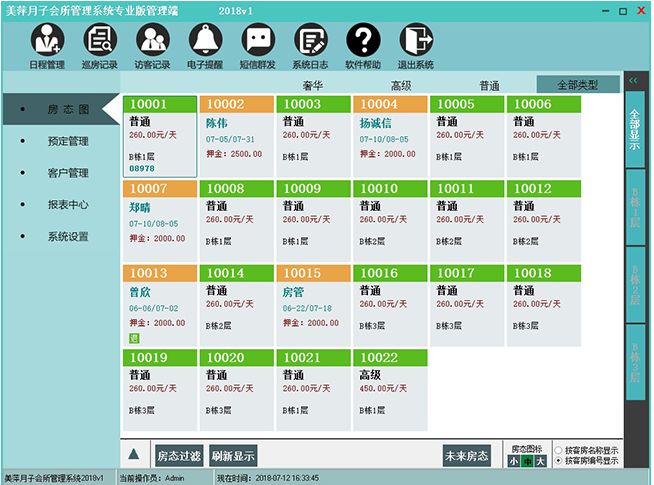Open 房态图 in the sidebar
654x485 pixels.
pos(61,109)
